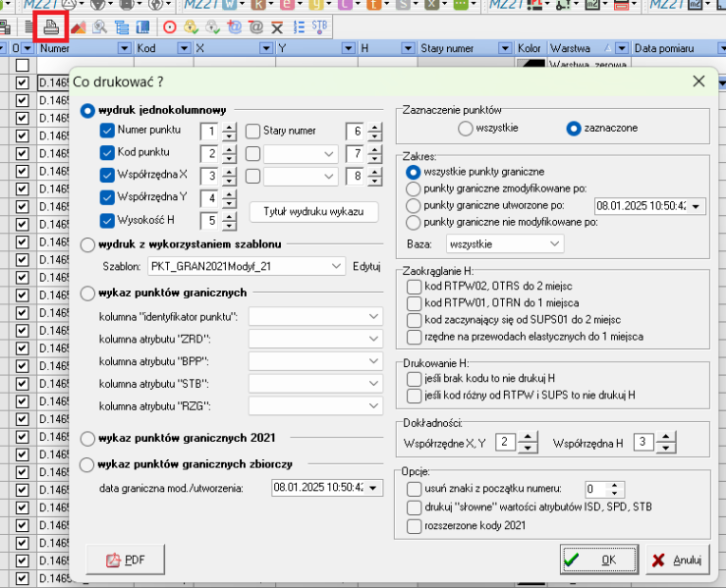This screenshot has width=726, height=588.
Task: Click the blue tree structure icon
Action: click(x=122, y=27)
